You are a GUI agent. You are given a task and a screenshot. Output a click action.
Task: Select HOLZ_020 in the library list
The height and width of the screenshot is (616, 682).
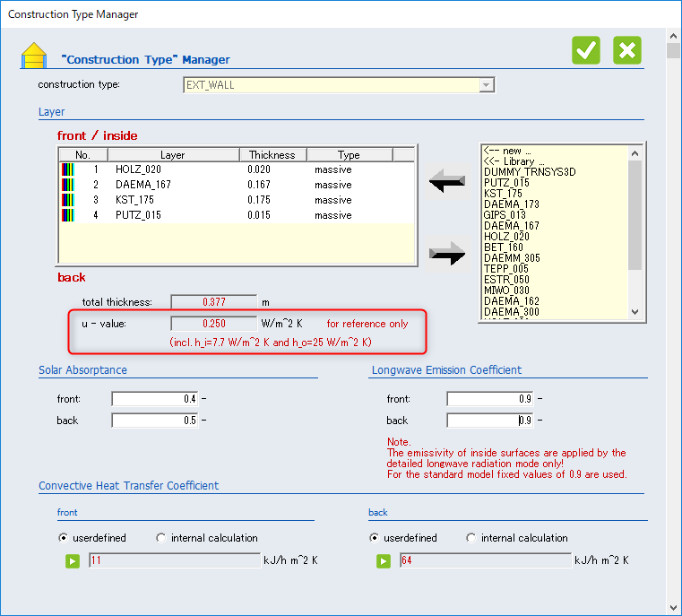pos(506,237)
